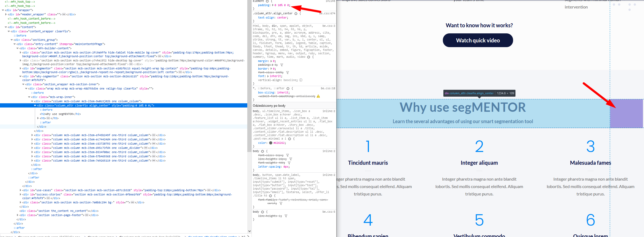Viewport: 644px width, 237px height.
Task: Click the ellipsis badge of the mcb-item-b534f00ac div
Action: 154,152
